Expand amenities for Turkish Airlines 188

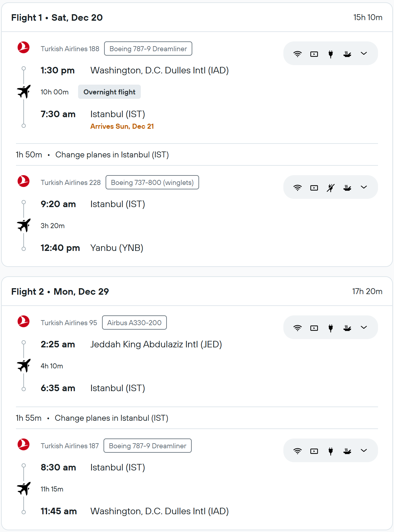click(364, 54)
